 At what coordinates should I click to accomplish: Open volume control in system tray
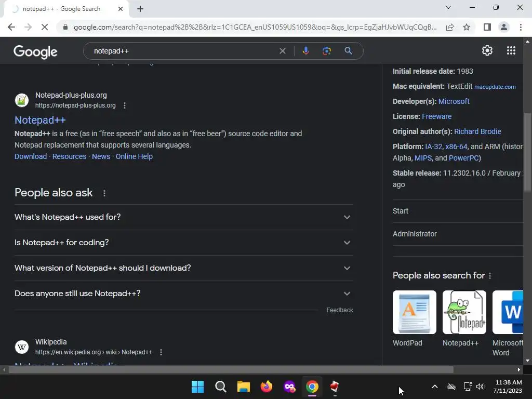(x=480, y=387)
